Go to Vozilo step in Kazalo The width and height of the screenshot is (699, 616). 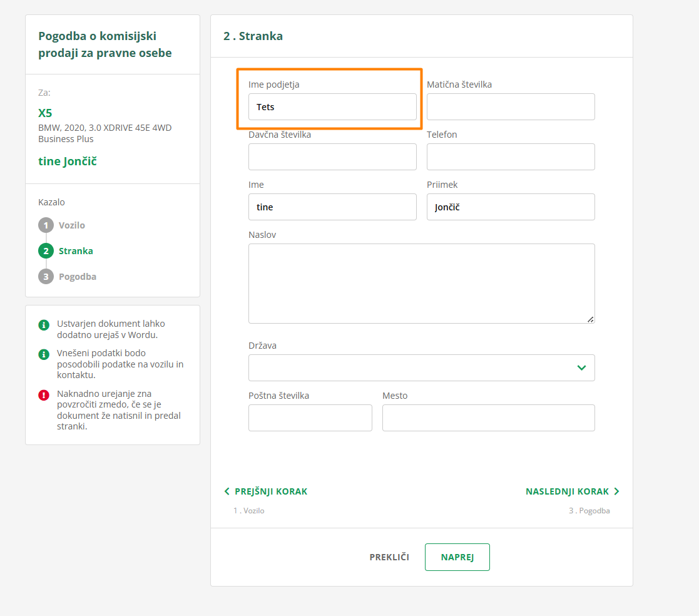[71, 225]
